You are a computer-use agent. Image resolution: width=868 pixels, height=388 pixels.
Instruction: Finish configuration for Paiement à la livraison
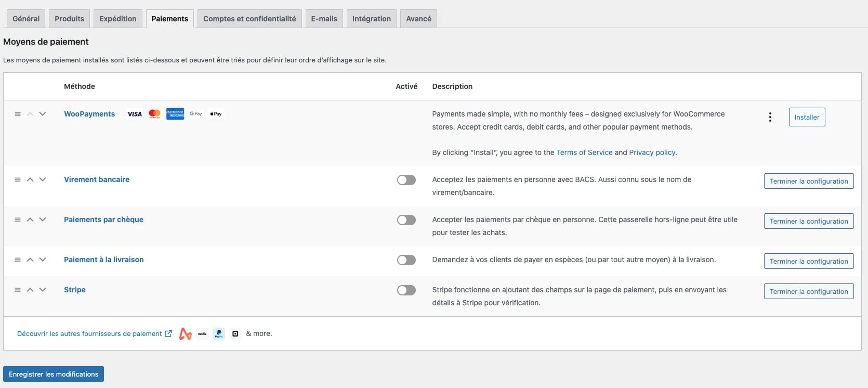(809, 261)
